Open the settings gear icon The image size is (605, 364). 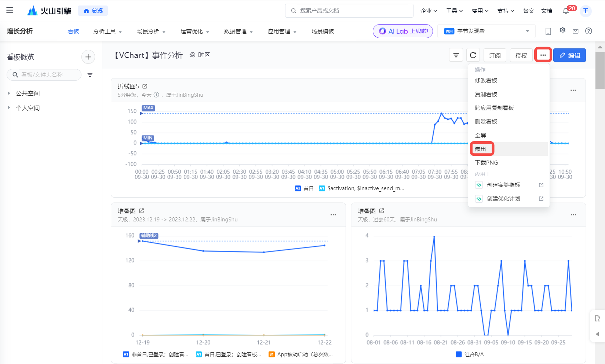coord(562,30)
